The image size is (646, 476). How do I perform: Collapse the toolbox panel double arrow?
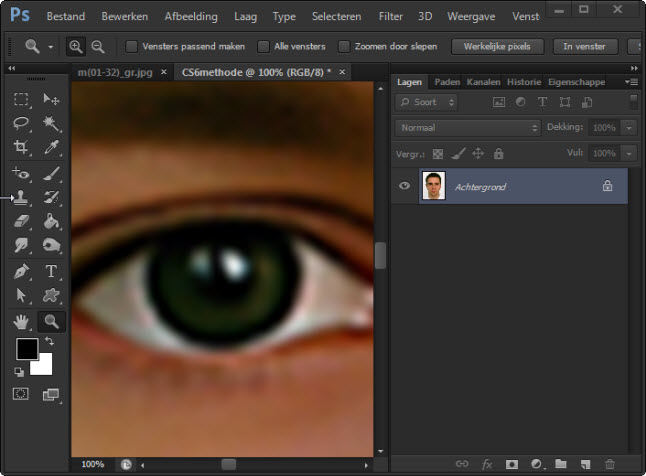12,68
